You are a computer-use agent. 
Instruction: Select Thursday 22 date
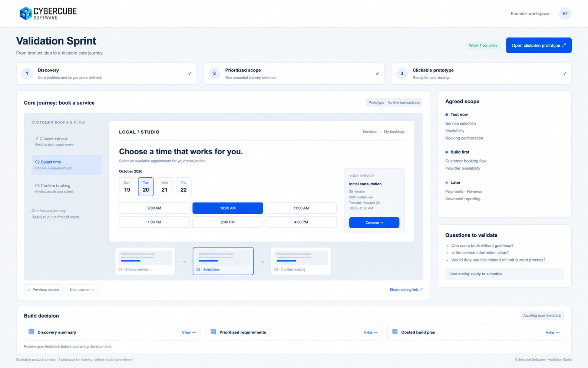(x=184, y=187)
